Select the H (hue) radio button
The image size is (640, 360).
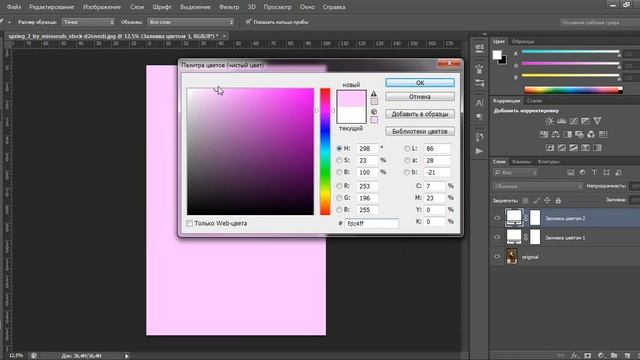(x=339, y=148)
